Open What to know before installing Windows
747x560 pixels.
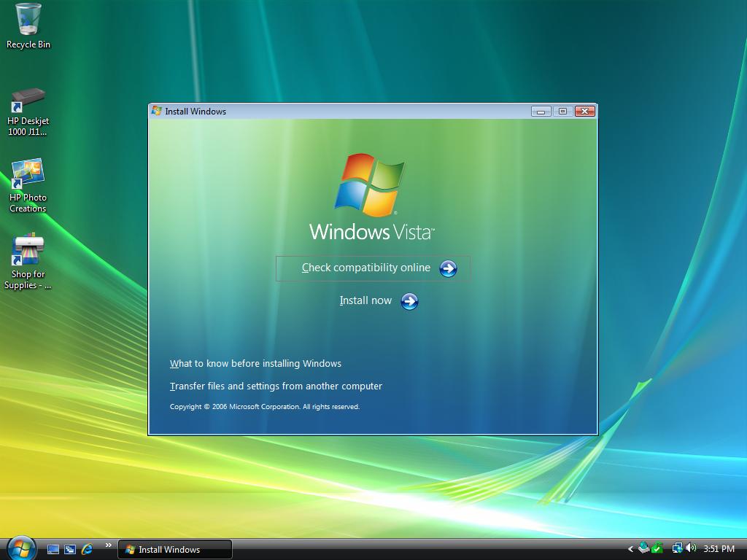point(255,363)
